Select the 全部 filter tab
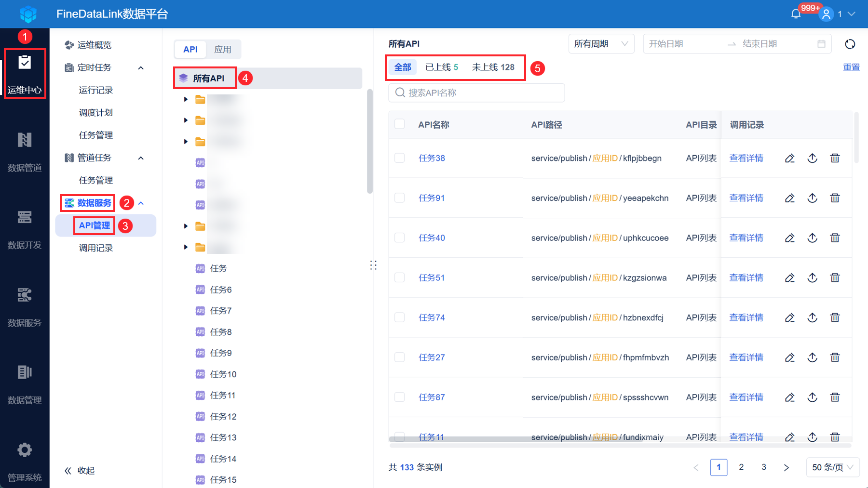 click(x=403, y=67)
